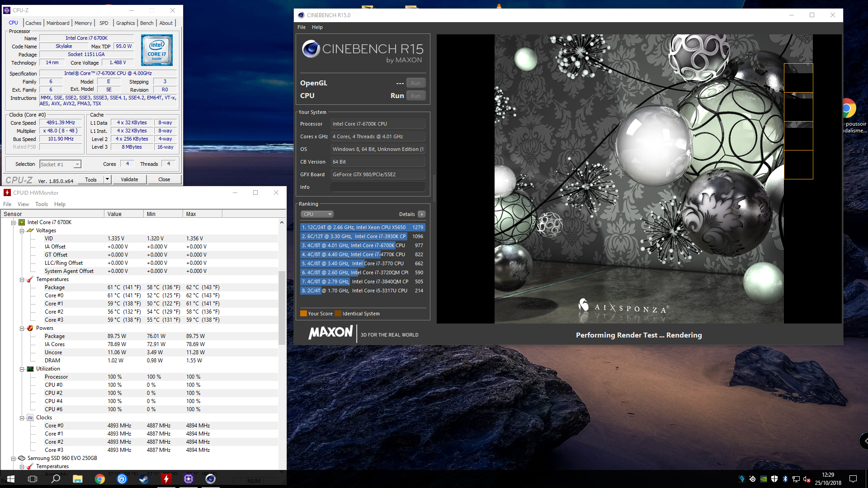This screenshot has height=488, width=868.
Task: Select the Package temperature row in HWMonitor
Action: point(140,287)
